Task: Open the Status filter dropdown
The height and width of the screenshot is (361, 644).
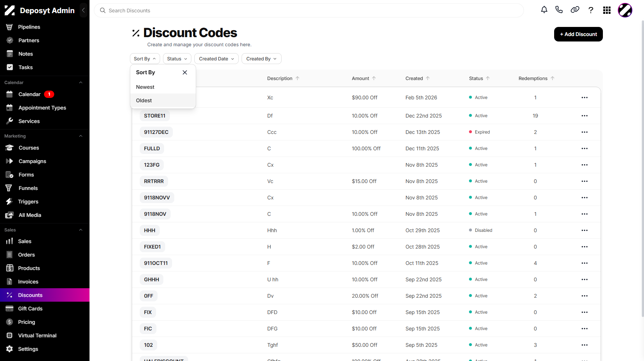Action: tap(177, 59)
